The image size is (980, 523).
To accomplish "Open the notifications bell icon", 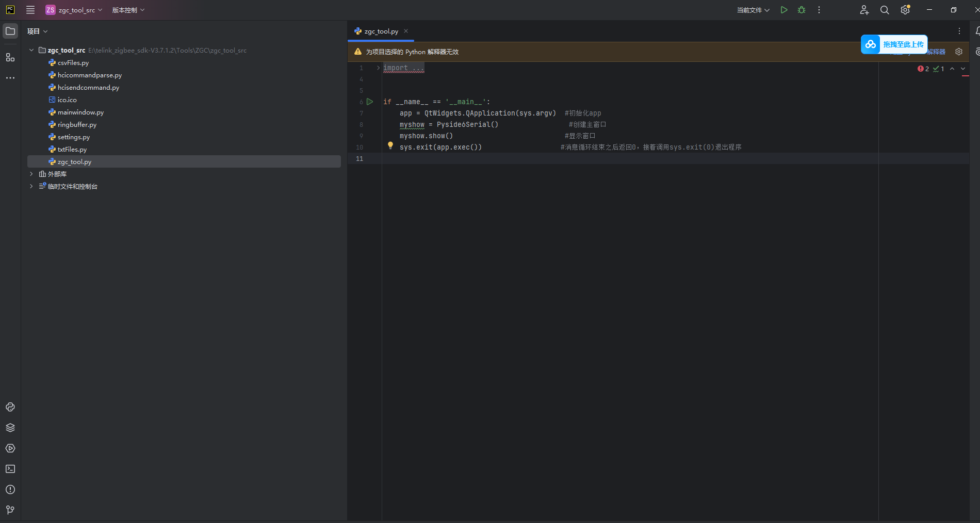I will 977,31.
